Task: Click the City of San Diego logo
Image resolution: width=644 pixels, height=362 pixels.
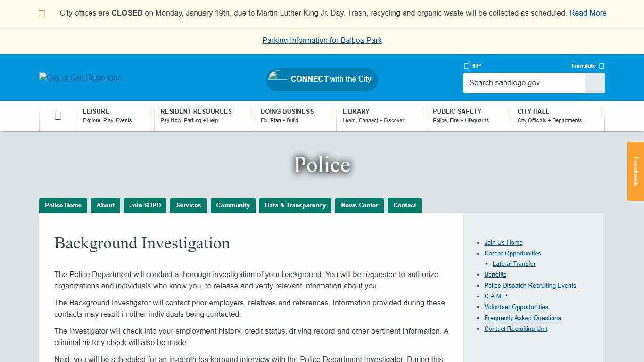Action: tap(80, 77)
